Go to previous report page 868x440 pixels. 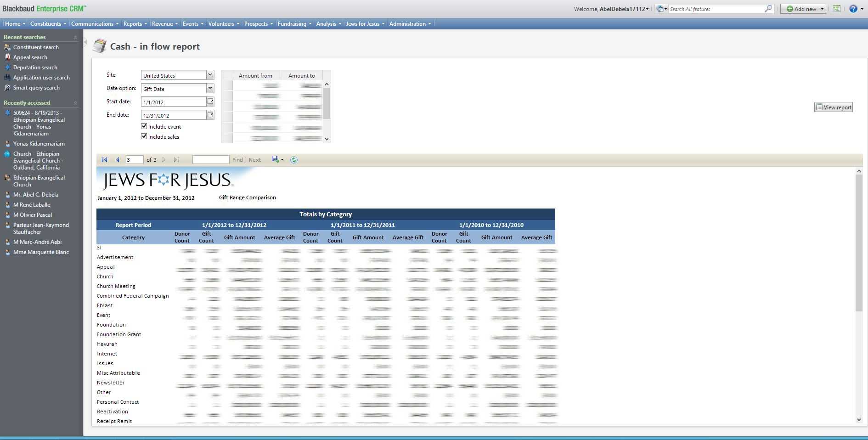118,160
